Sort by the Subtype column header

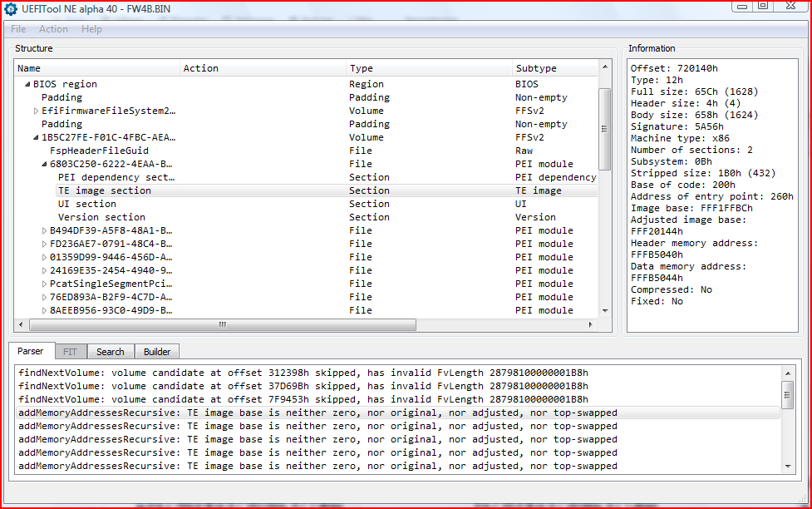[554, 68]
